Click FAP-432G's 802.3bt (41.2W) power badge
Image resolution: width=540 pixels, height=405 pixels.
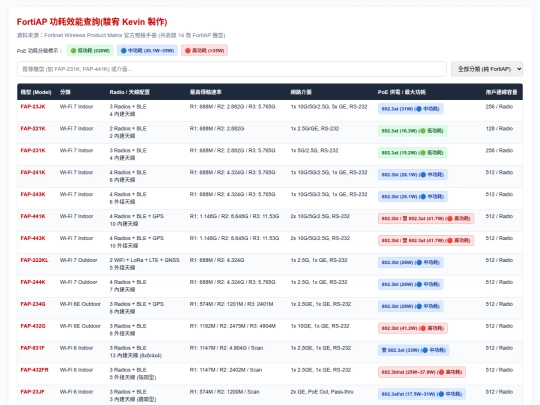pos(413,328)
